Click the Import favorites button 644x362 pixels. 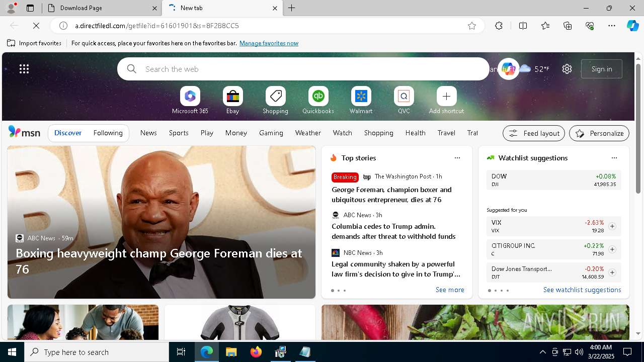(x=34, y=43)
